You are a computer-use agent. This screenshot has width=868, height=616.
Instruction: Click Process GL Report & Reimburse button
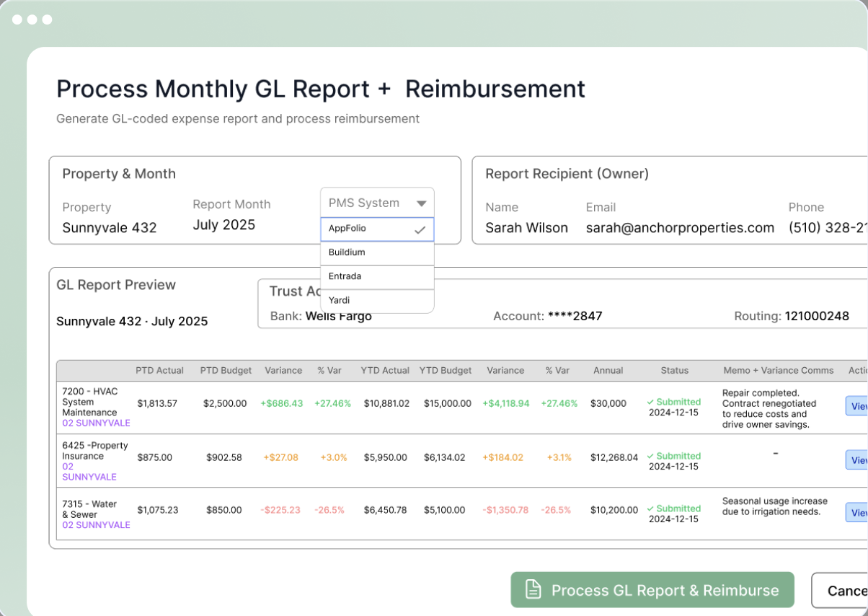point(652,590)
